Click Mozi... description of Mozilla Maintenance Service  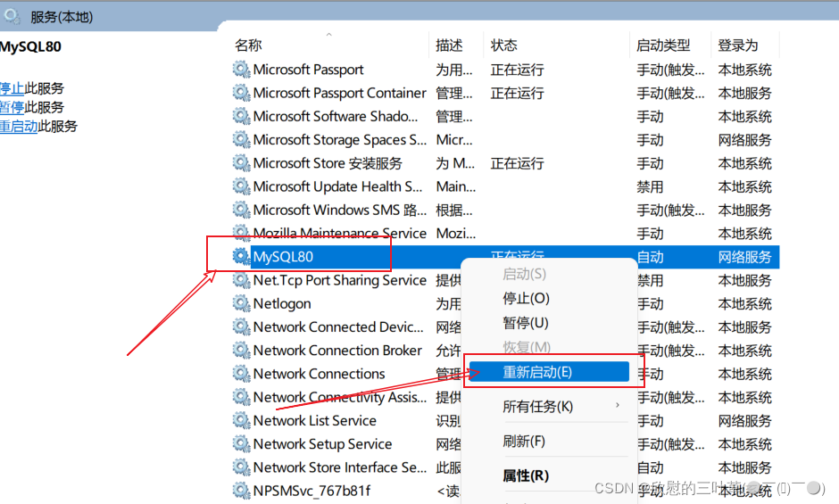pyautogui.click(x=456, y=234)
